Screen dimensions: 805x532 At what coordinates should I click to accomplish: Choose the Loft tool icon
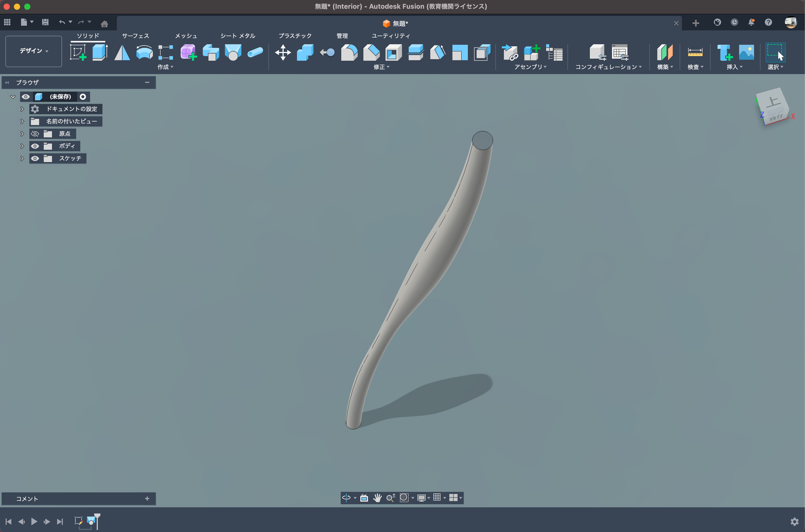[x=233, y=52]
